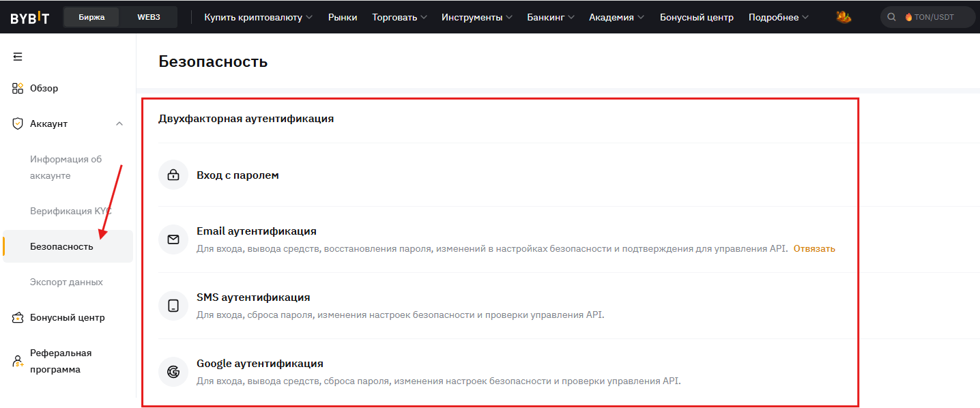Collapse the sidebar with hamburger icon

[18, 57]
